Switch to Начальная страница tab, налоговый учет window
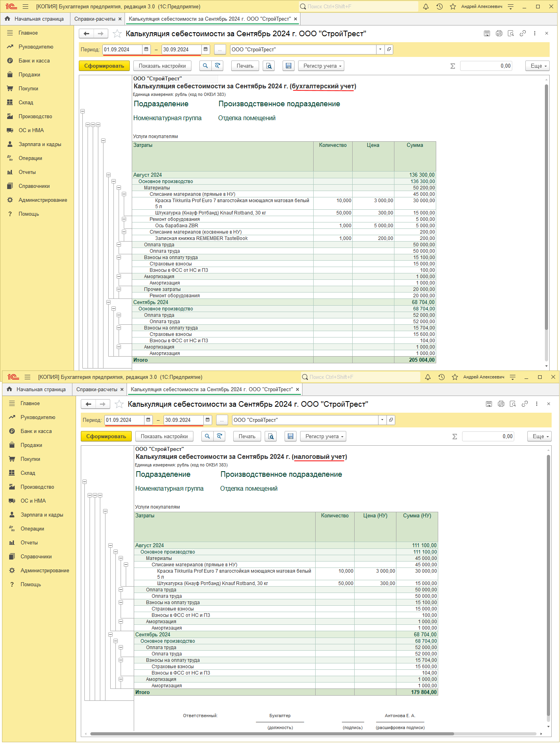The image size is (560, 743). pyautogui.click(x=37, y=389)
